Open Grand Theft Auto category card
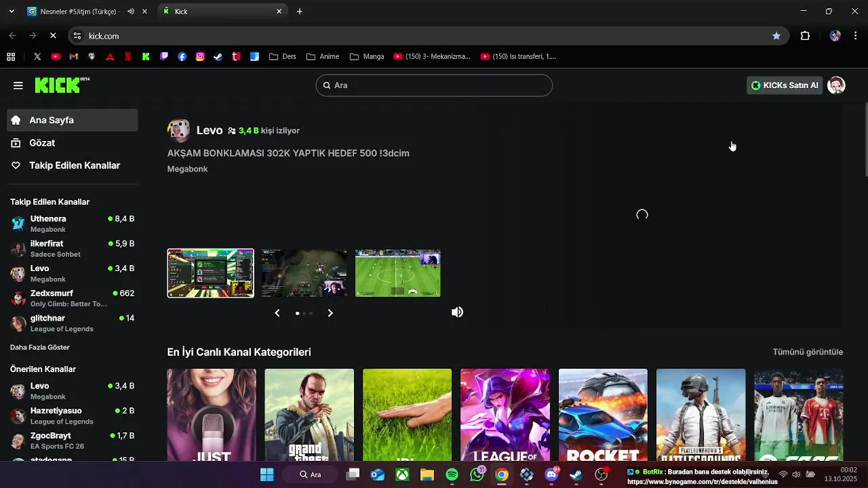 click(309, 415)
